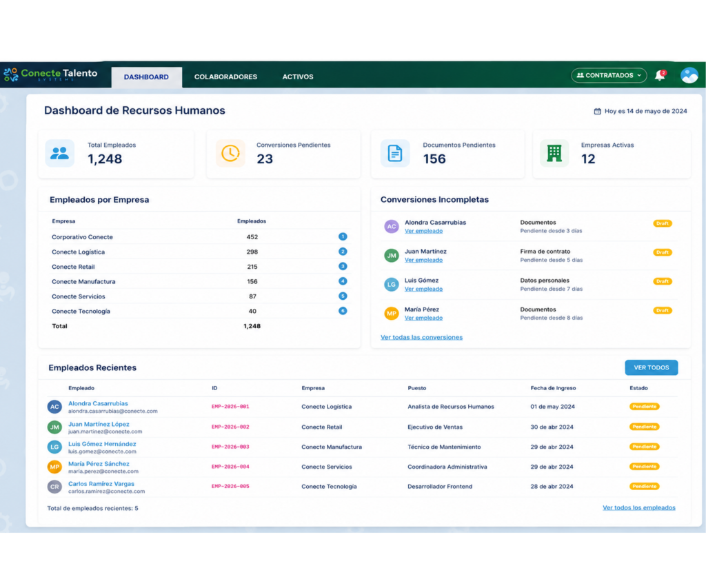
Task: Click Draft badge for Alondra Casarrubias
Action: pyautogui.click(x=662, y=223)
